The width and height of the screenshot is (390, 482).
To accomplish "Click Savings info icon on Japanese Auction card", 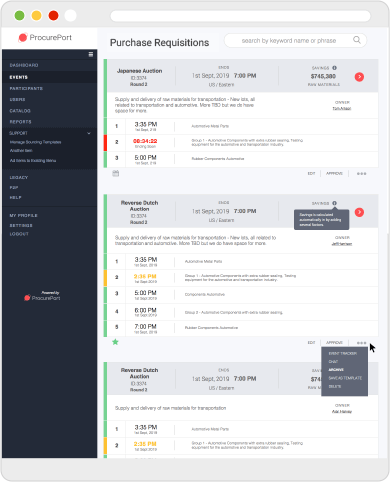I will pyautogui.click(x=334, y=68).
